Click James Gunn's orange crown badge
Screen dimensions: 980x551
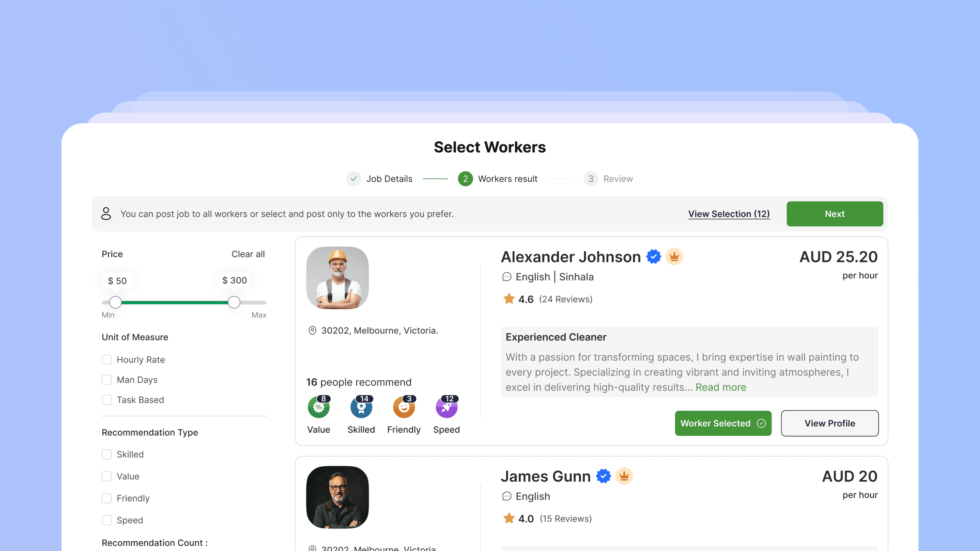point(624,476)
